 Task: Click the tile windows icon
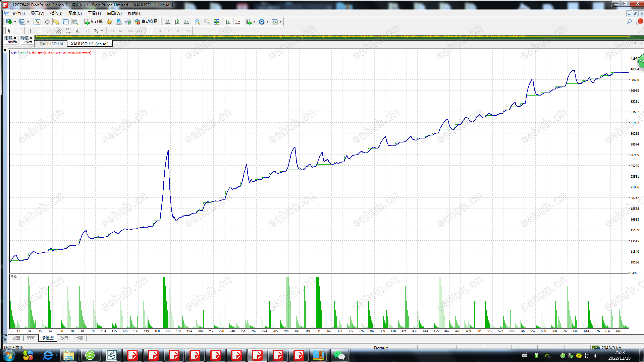pos(216,22)
